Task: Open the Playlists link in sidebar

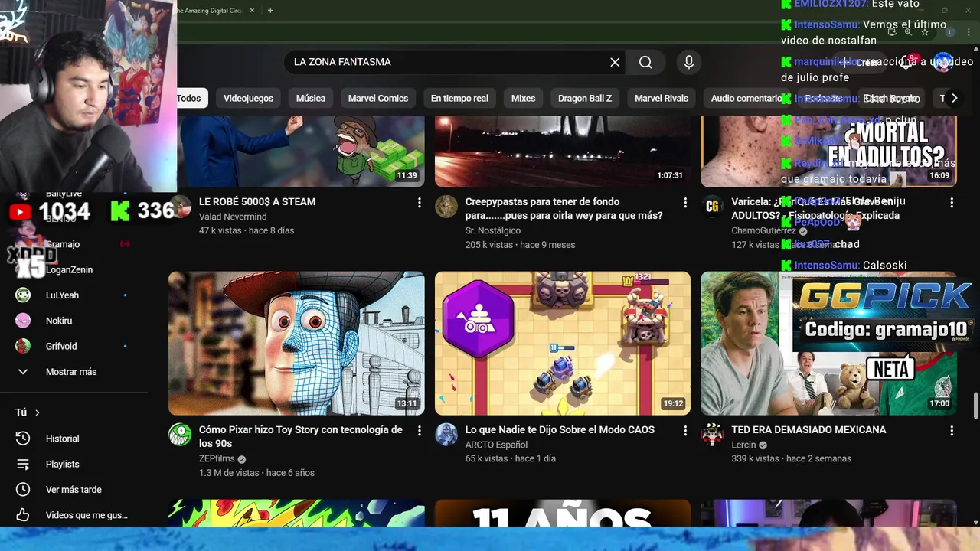Action: coord(62,464)
